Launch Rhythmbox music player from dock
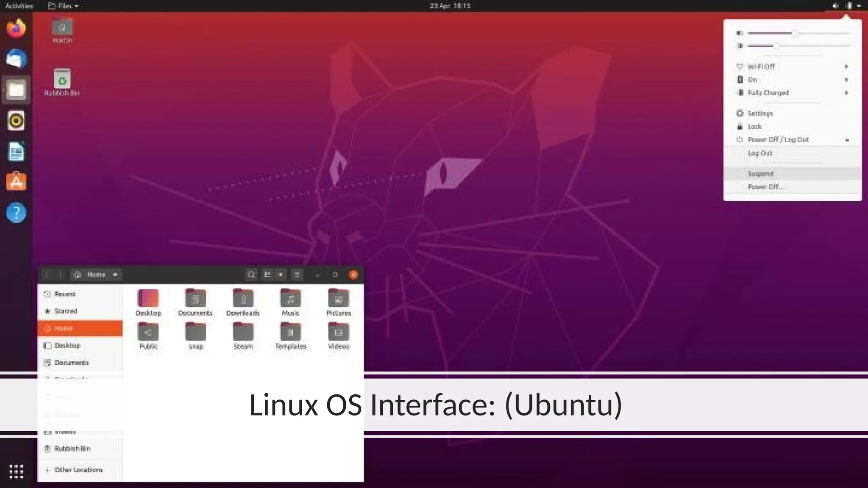 [x=16, y=121]
